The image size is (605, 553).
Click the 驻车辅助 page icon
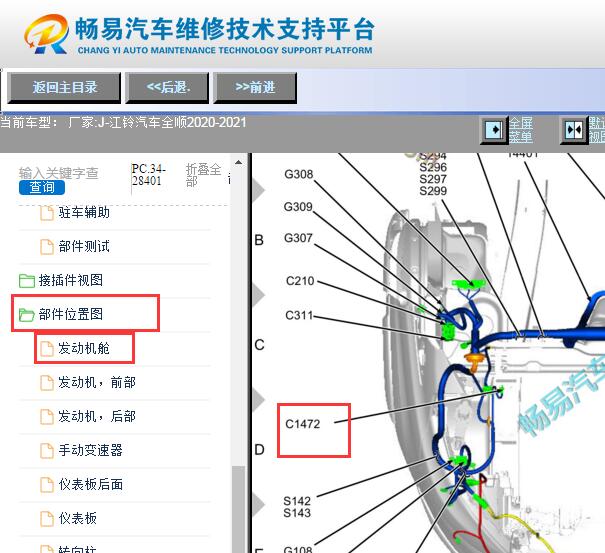click(47, 213)
